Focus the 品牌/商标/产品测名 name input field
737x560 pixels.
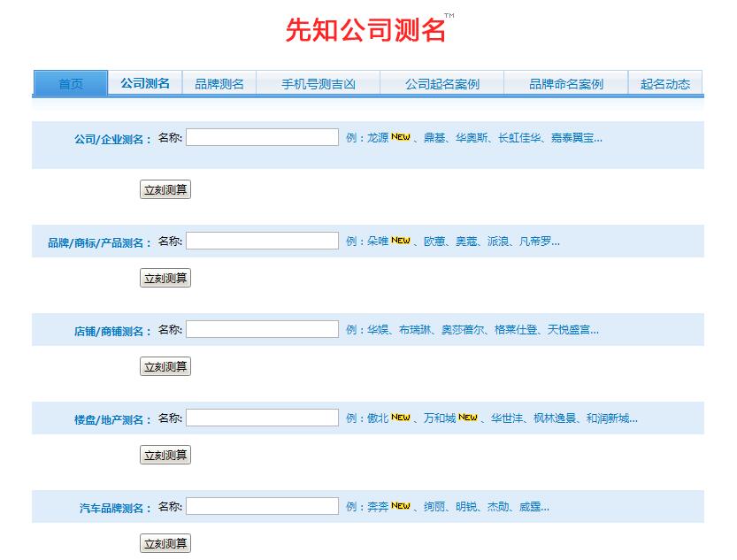tap(262, 241)
